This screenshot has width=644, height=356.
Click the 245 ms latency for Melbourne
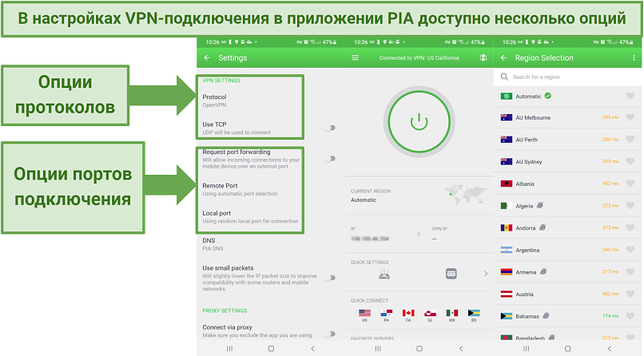[x=610, y=117]
